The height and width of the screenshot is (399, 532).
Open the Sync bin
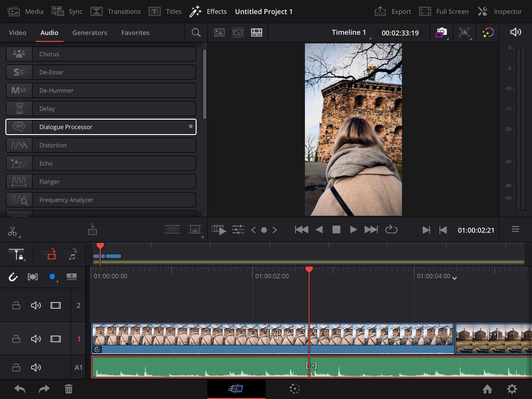[67, 12]
